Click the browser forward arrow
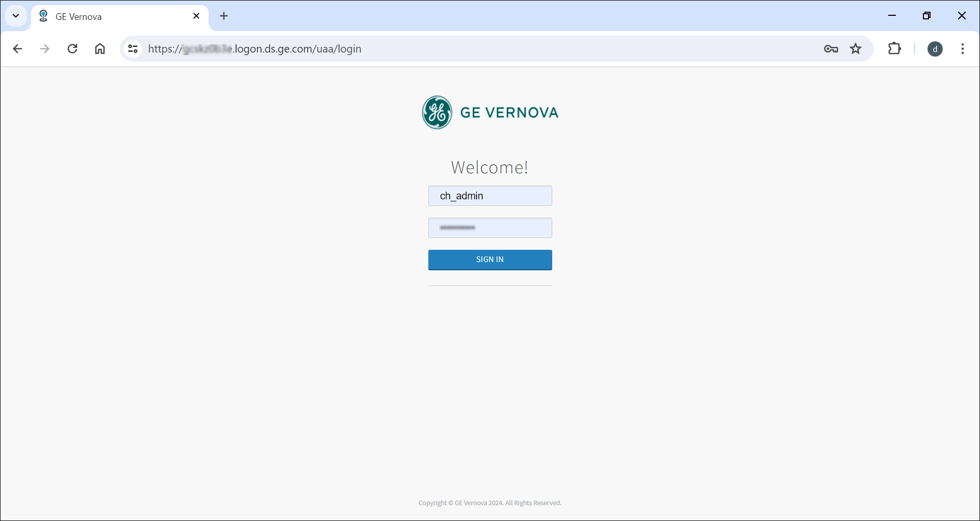980x521 pixels. 45,49
